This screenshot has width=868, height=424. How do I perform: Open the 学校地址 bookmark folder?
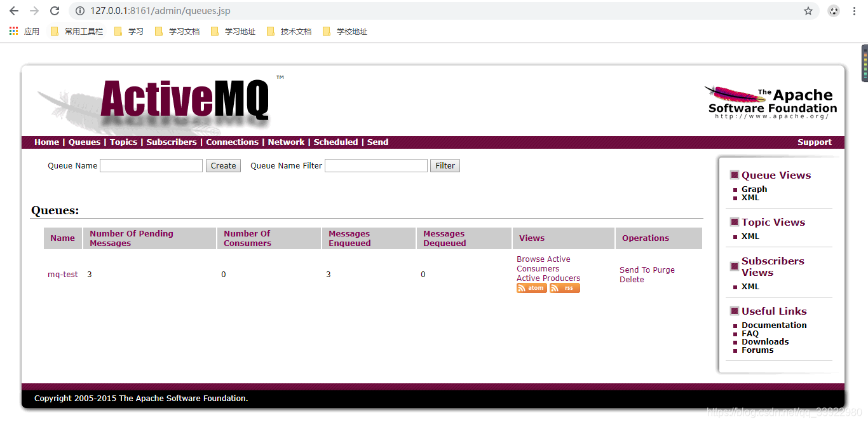pyautogui.click(x=344, y=31)
